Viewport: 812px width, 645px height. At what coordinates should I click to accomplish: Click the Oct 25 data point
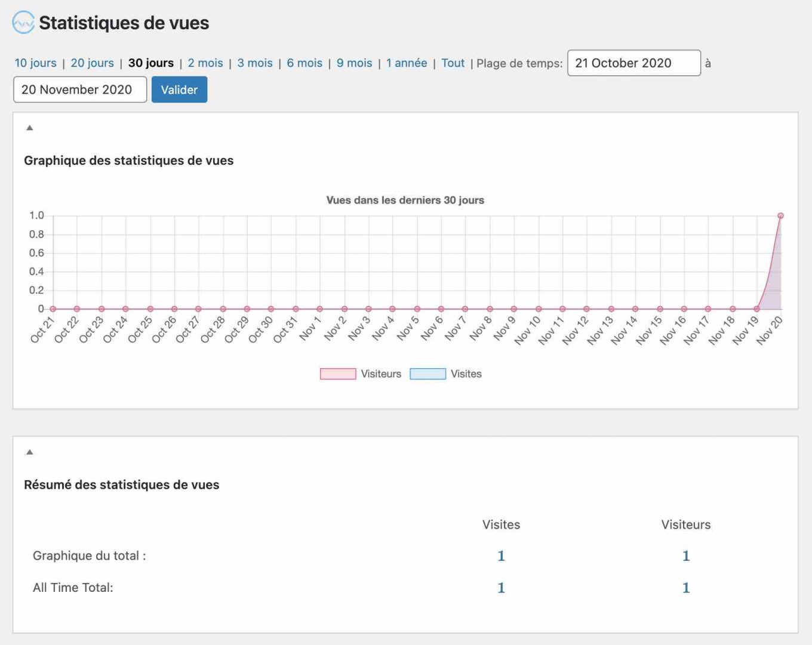click(x=150, y=309)
